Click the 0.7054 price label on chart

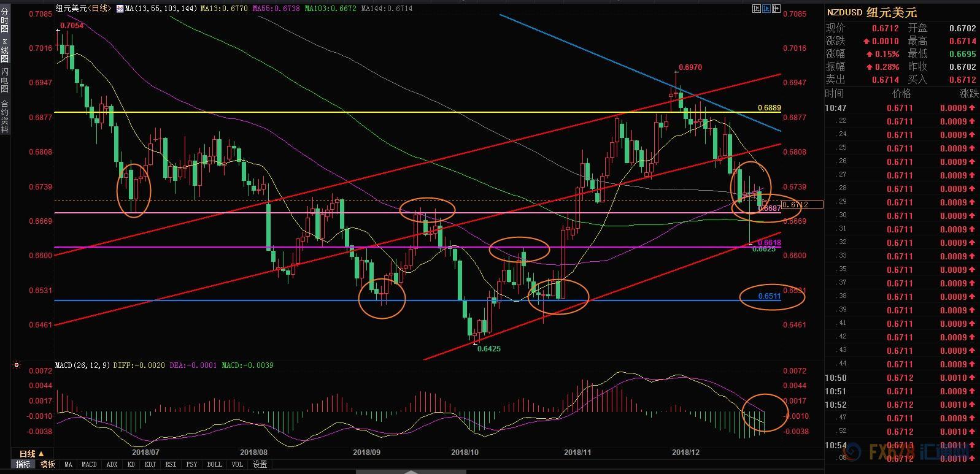(x=72, y=26)
